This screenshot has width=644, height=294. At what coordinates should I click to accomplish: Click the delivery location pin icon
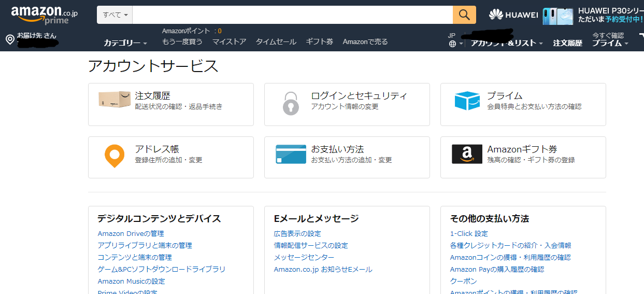pos(10,40)
